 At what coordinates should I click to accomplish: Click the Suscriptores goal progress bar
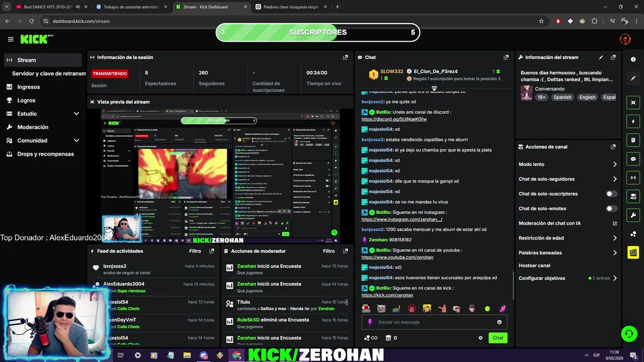point(317,32)
